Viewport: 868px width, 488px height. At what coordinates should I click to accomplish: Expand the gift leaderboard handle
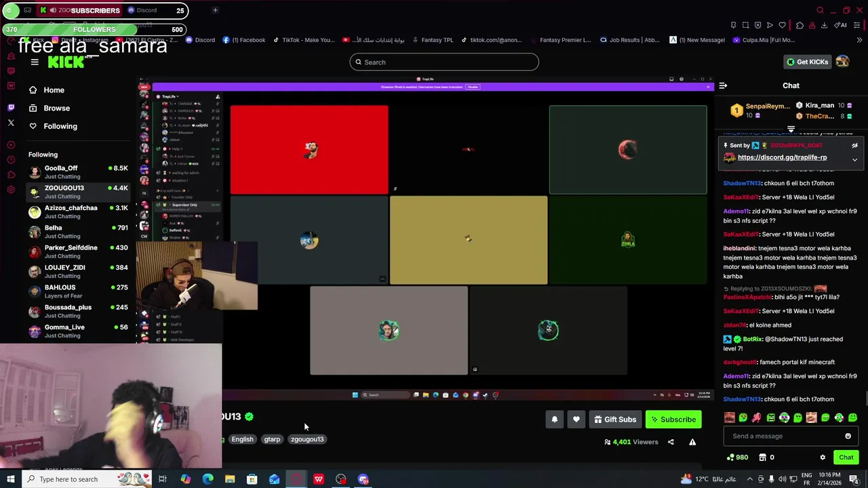[791, 129]
